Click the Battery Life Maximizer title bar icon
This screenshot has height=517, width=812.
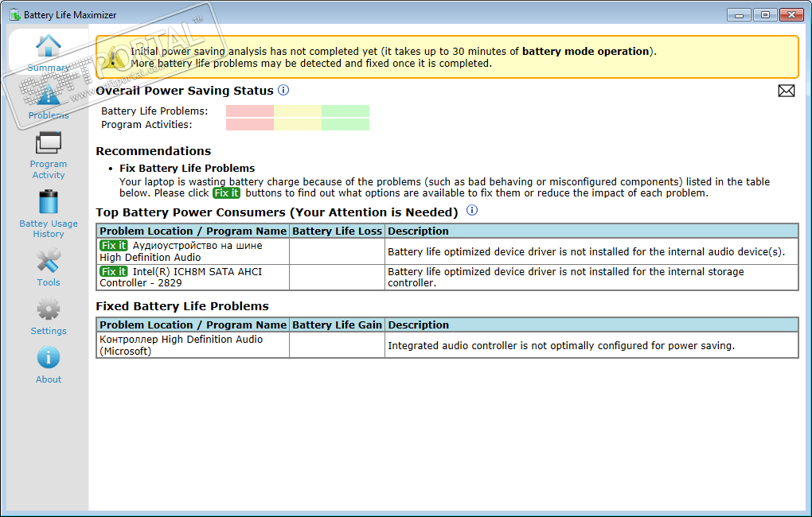click(x=14, y=14)
